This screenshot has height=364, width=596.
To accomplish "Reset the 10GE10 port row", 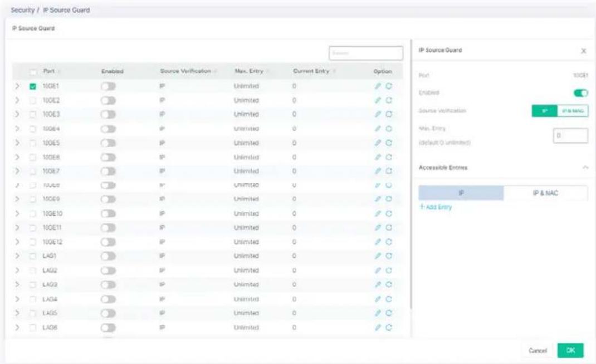I will [388, 214].
